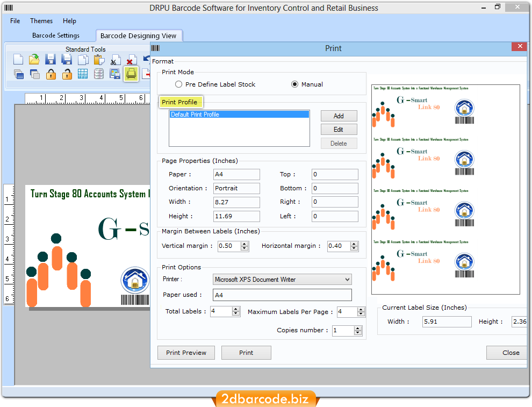
Task: Toggle the grid display icon
Action: click(83, 74)
